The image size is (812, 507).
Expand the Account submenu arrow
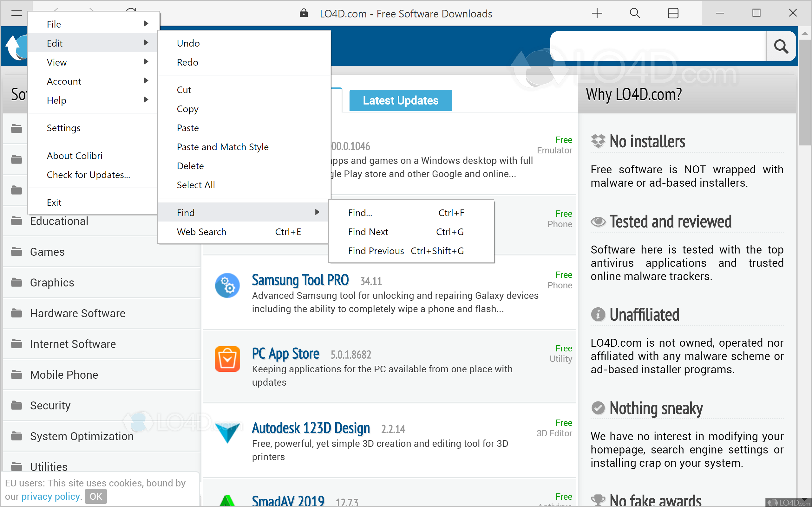point(146,81)
